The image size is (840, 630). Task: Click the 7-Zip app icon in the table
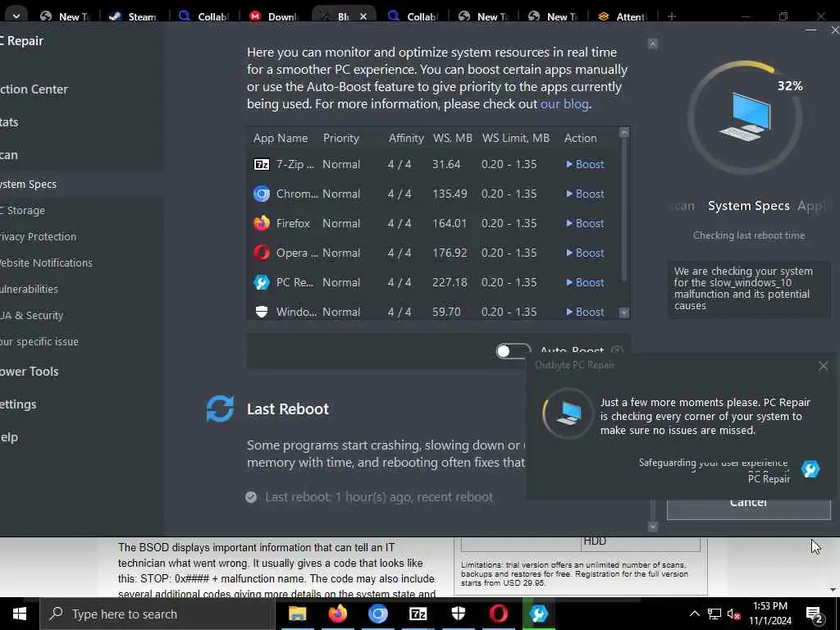click(x=262, y=164)
